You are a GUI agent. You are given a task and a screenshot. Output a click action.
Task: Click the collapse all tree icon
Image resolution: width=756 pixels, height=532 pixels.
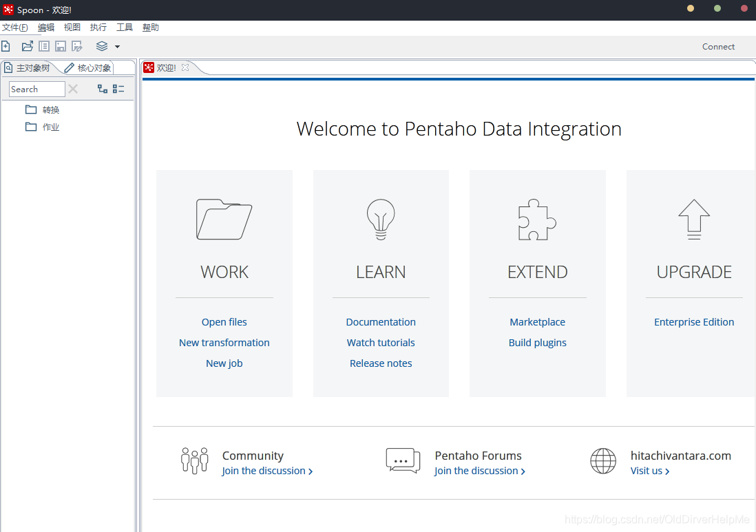(x=118, y=89)
